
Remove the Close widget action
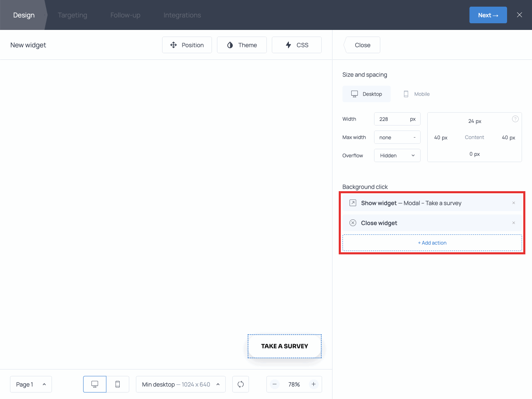tap(514, 223)
